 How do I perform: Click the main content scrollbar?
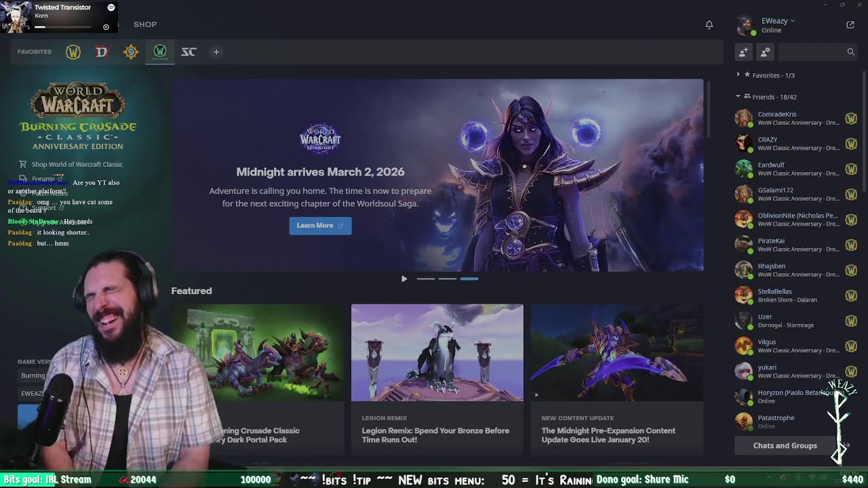708,108
